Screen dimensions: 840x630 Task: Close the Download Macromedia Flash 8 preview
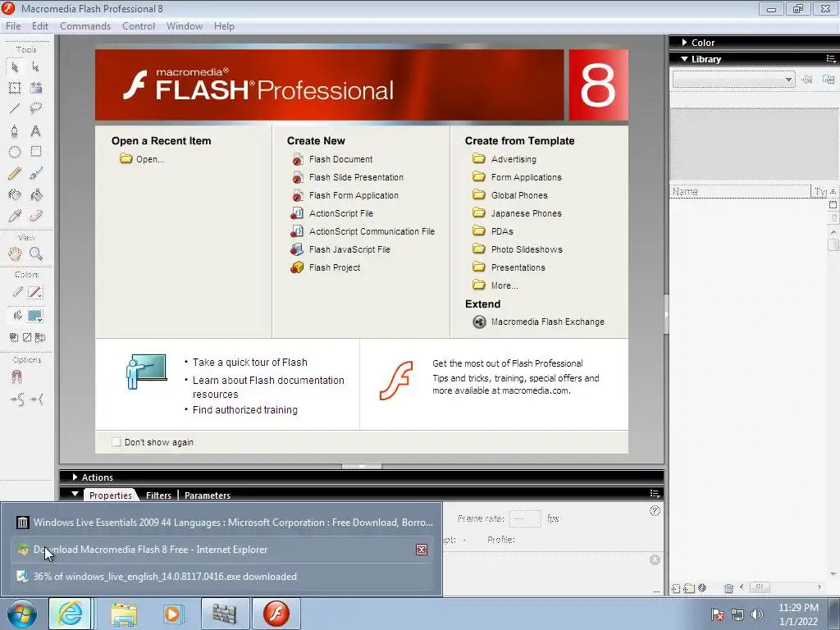422,550
